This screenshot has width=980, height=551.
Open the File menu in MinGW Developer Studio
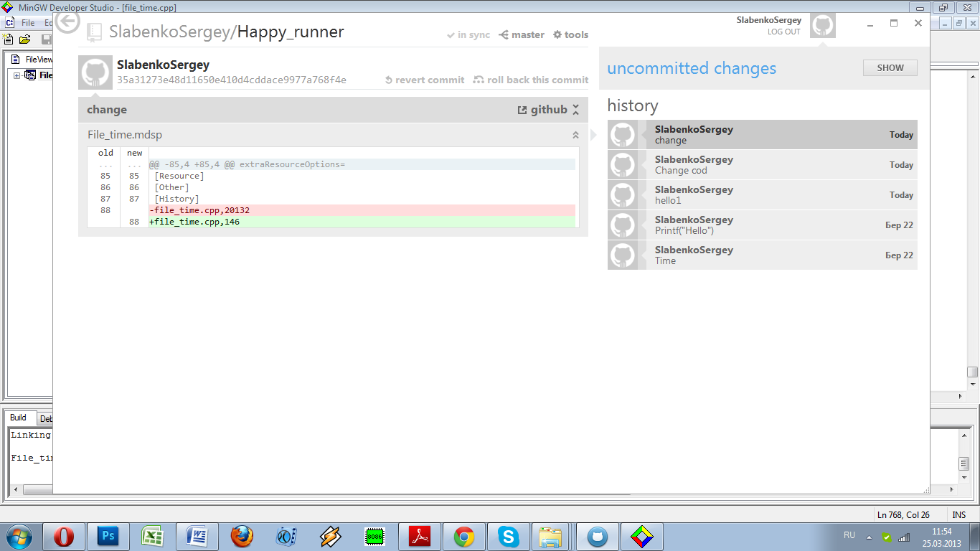click(28, 23)
